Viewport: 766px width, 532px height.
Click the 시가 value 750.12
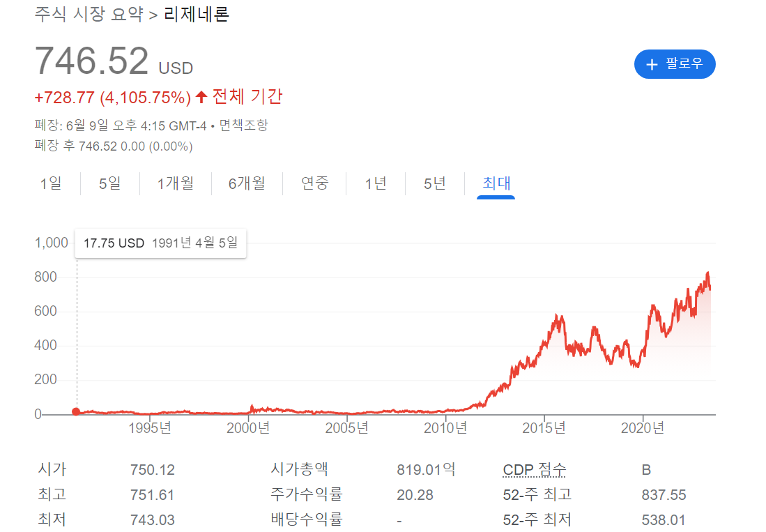click(x=153, y=469)
